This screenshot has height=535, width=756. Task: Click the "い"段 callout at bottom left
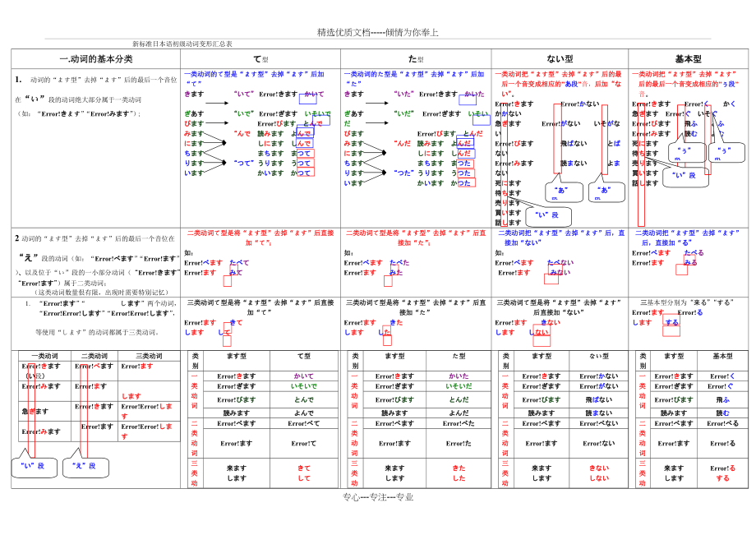(x=34, y=465)
